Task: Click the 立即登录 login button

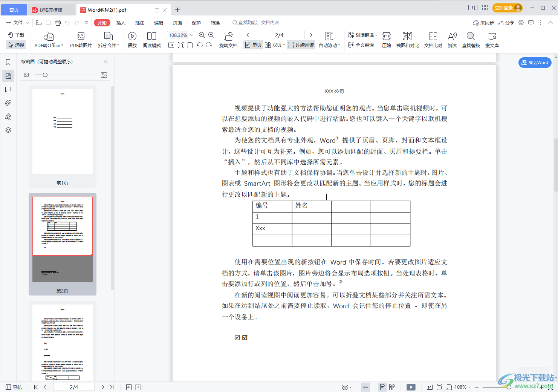Action: coord(508,8)
